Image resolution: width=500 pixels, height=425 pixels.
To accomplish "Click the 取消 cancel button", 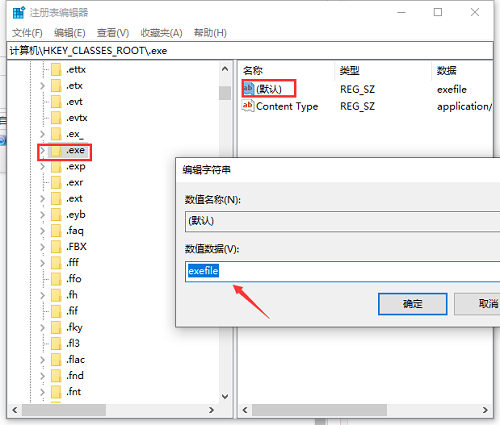I will coord(477,304).
